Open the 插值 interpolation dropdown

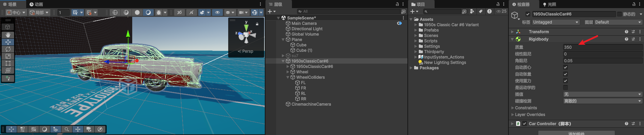tap(603, 94)
